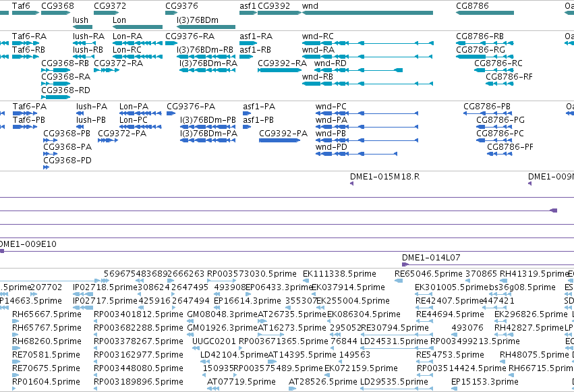
Task: Click the 'CG9372-PA' protein label
Action: click(x=122, y=133)
